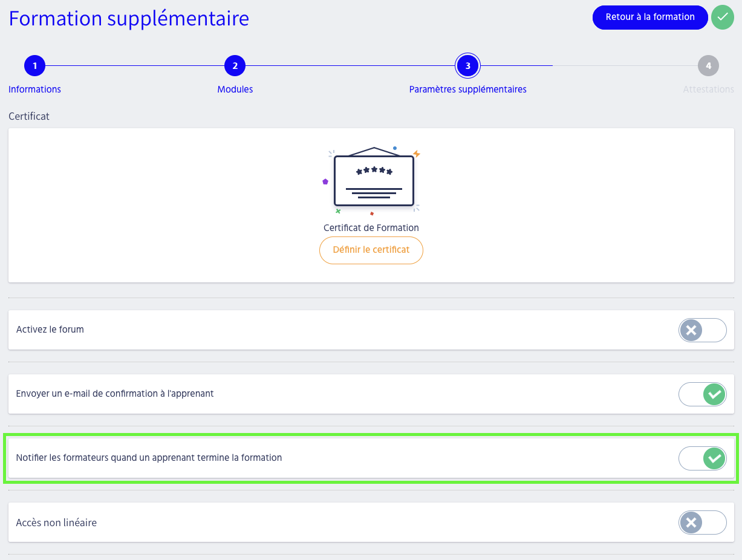The height and width of the screenshot is (560, 742).
Task: Enable the 'Activez le forum' toggle
Action: point(702,330)
